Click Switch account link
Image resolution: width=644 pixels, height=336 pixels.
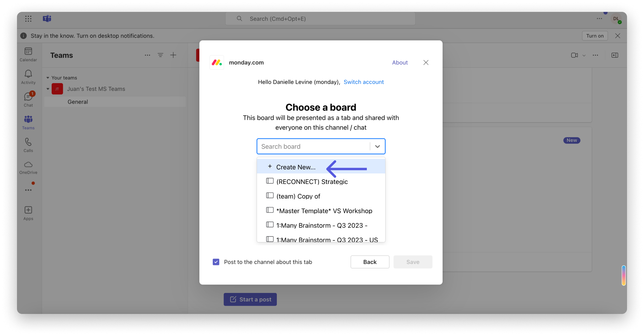click(x=363, y=82)
